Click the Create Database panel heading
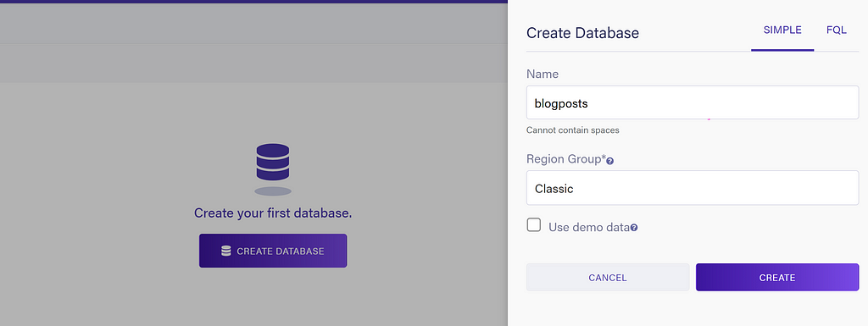868x326 pixels. coord(582,32)
